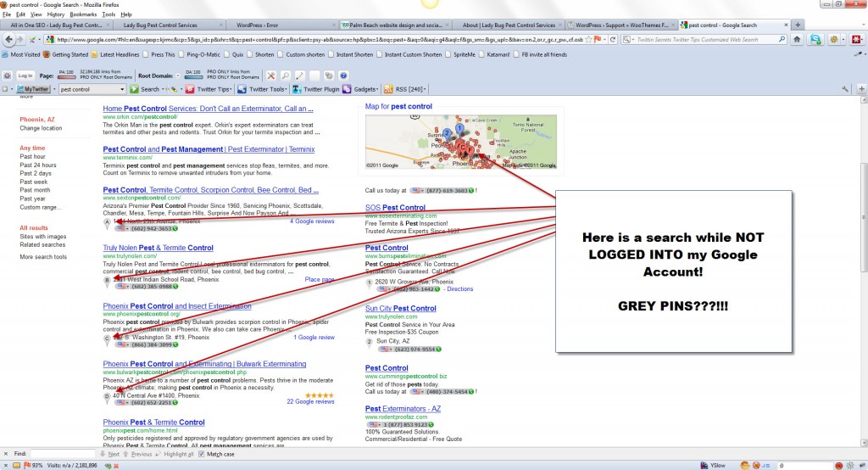Click the green Search arrow icon
The image size is (868, 470).
[134, 89]
